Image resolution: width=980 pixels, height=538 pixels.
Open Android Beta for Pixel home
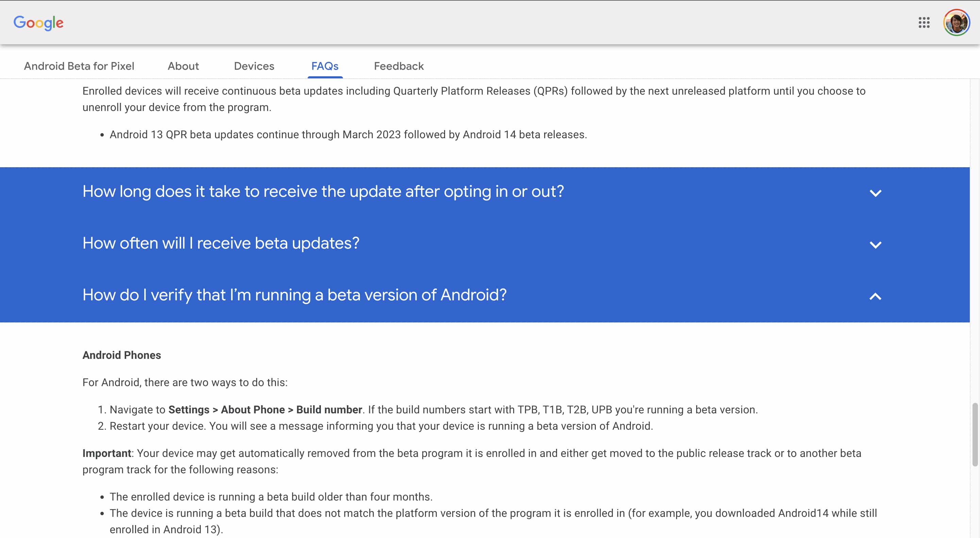(79, 66)
